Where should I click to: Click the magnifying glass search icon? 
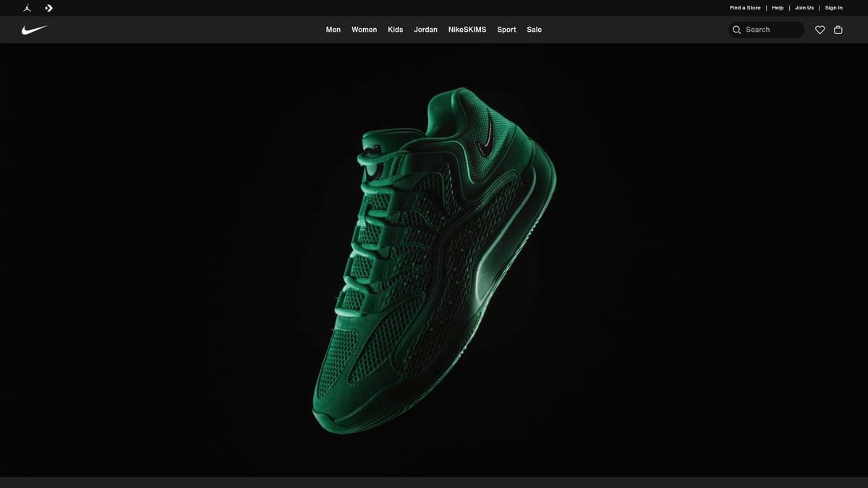(736, 30)
